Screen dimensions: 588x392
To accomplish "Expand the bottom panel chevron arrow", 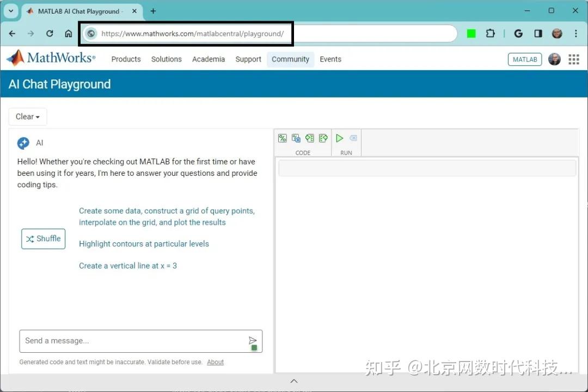I will coord(294,381).
